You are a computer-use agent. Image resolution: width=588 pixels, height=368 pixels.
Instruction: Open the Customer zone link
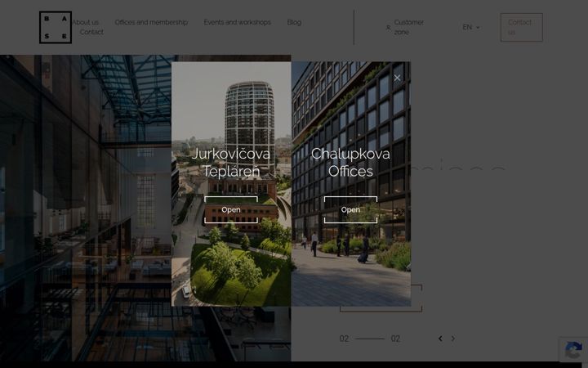point(409,27)
